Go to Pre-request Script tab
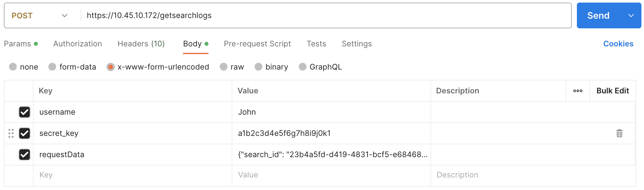The image size is (644, 190). click(257, 44)
